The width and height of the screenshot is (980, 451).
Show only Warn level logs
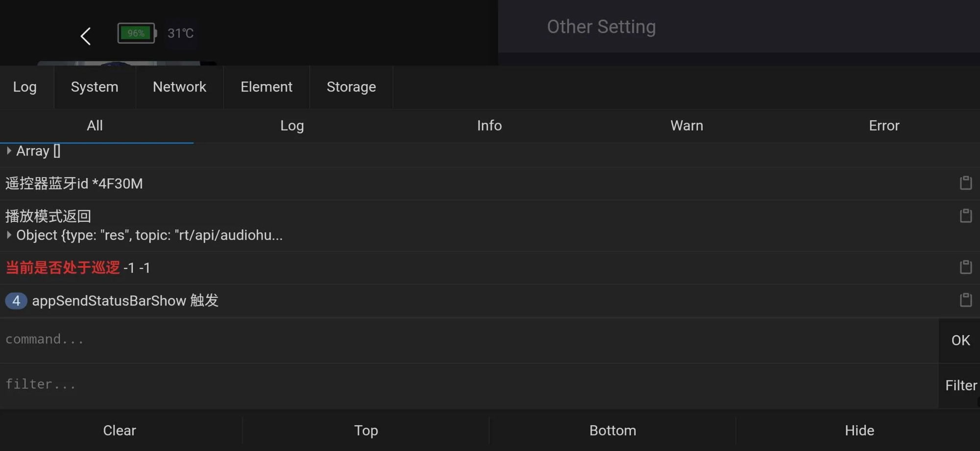(686, 126)
